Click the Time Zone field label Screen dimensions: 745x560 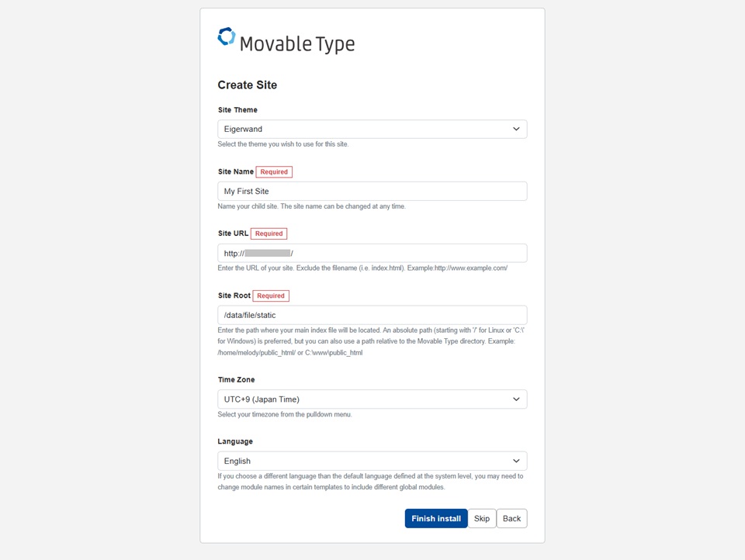235,379
